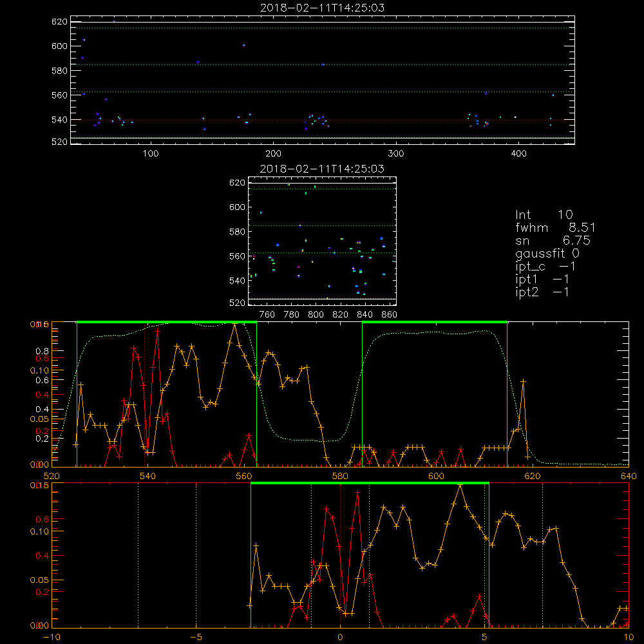
Task: Click x-axis label -5 on bottom plot
Action: click(x=196, y=637)
